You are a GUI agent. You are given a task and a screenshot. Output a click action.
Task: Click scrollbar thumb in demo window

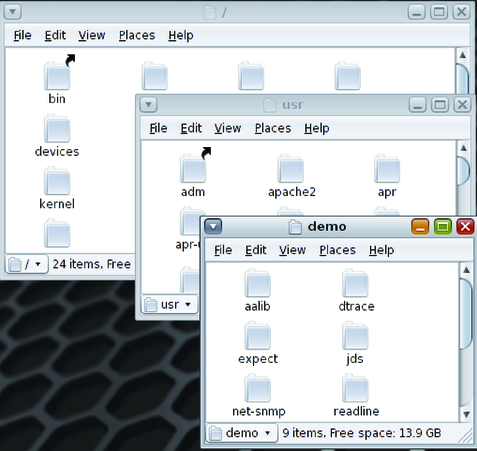[x=466, y=314]
